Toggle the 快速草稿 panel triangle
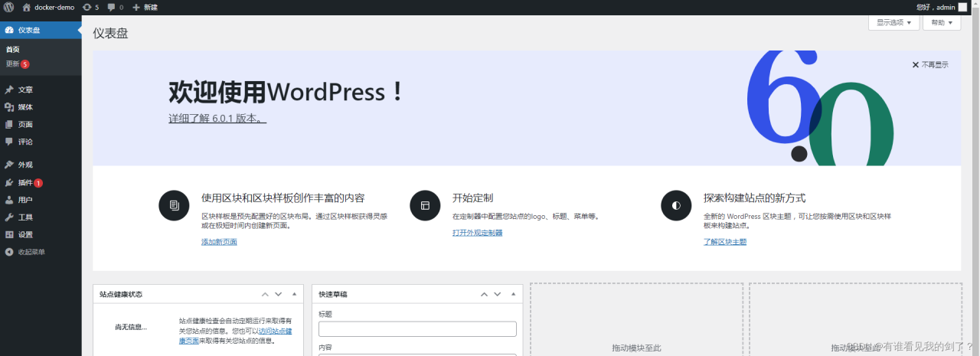The height and width of the screenshot is (356, 980). click(x=513, y=294)
